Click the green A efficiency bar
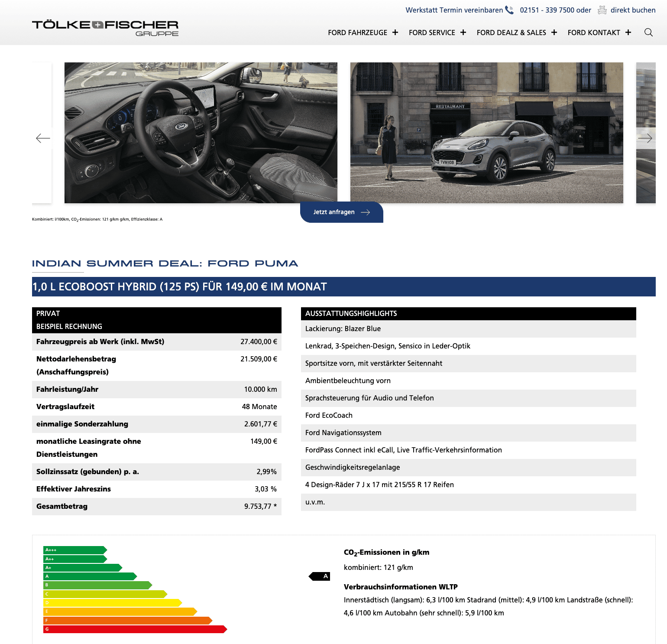Image resolution: width=667 pixels, height=644 pixels. click(90, 576)
